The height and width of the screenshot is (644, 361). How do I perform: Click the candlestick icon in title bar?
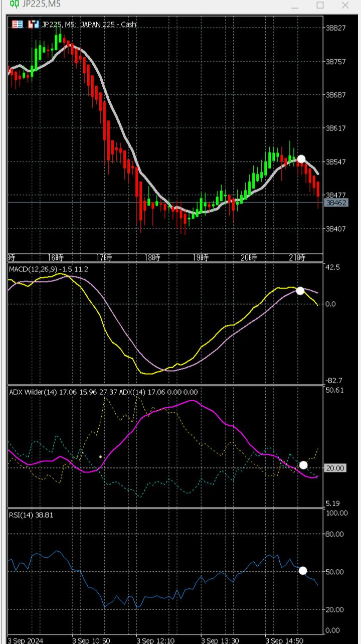pyautogui.click(x=15, y=5)
